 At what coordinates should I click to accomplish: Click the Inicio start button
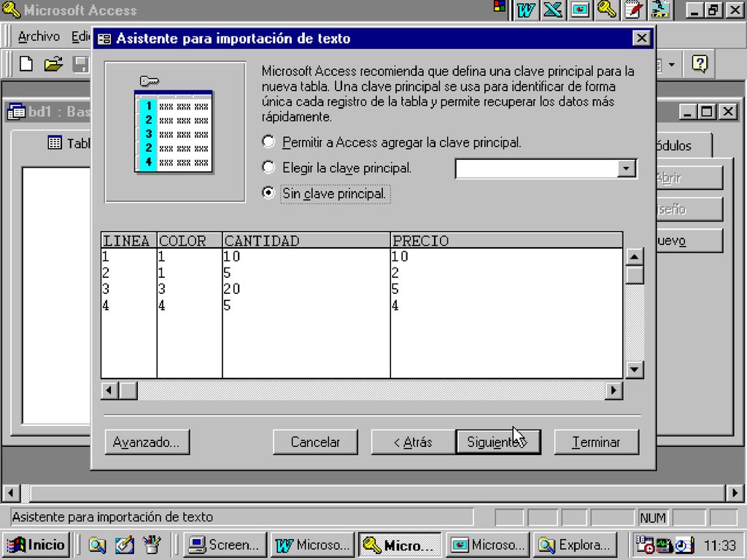coord(36,544)
